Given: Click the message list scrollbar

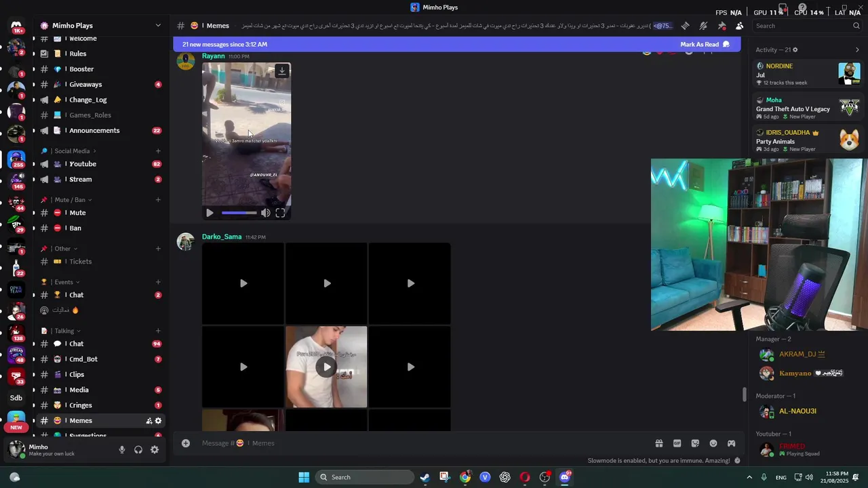Looking at the screenshot, I should click(x=744, y=394).
